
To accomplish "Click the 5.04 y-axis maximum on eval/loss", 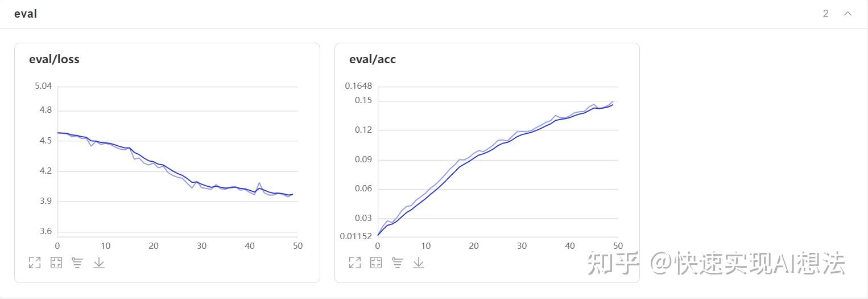I will (x=43, y=86).
